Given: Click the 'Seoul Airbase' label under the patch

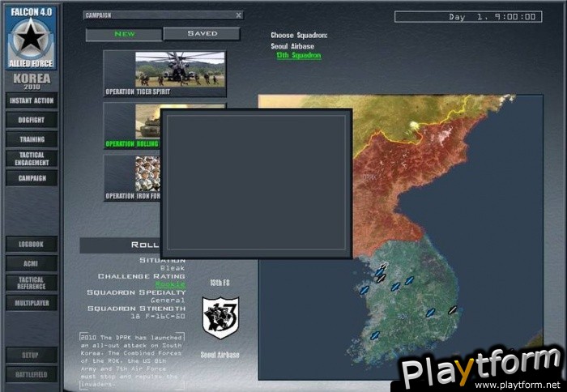Looking at the screenshot, I should (x=220, y=355).
